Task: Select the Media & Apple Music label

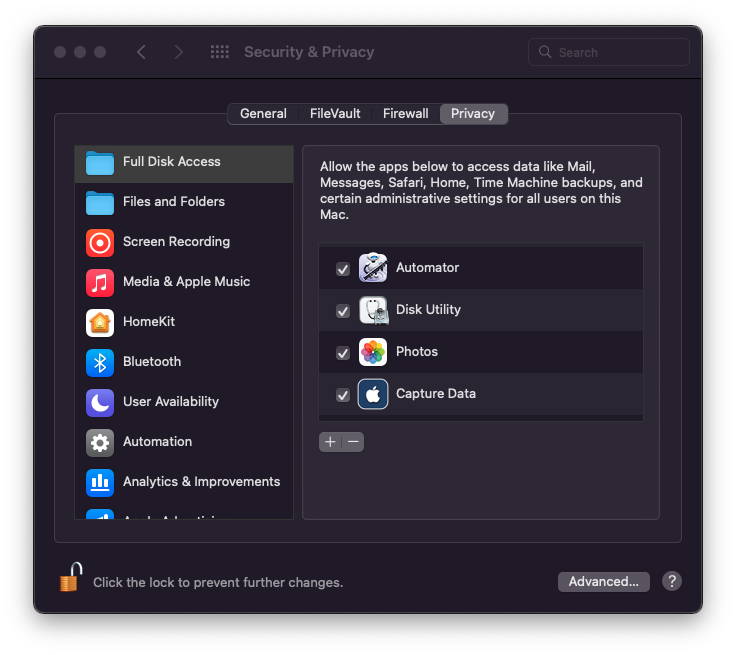Action: click(186, 282)
